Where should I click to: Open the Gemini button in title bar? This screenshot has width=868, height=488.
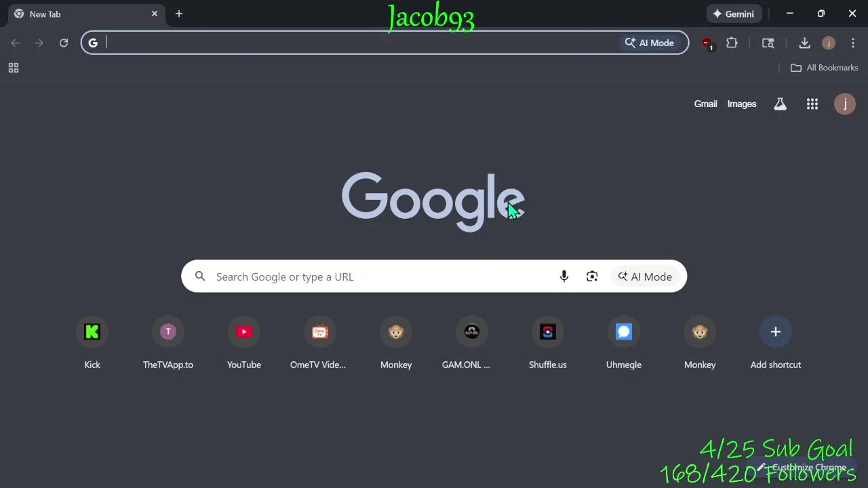(x=734, y=14)
